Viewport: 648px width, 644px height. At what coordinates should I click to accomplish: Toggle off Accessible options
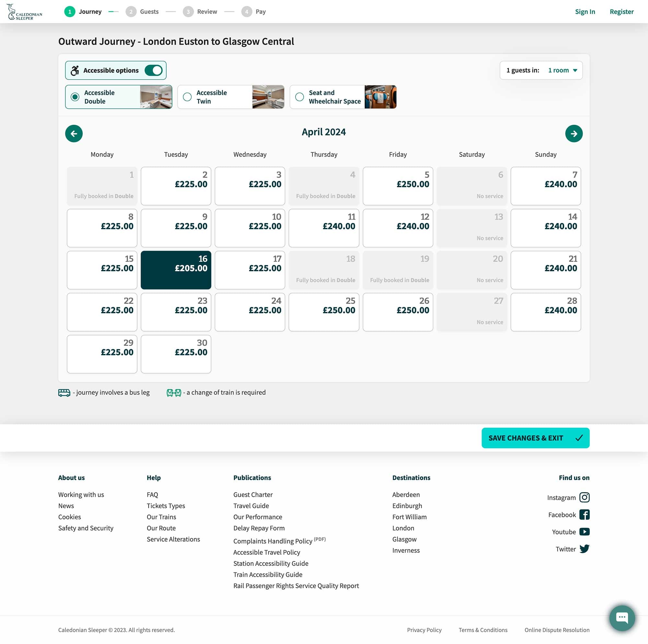pos(155,70)
